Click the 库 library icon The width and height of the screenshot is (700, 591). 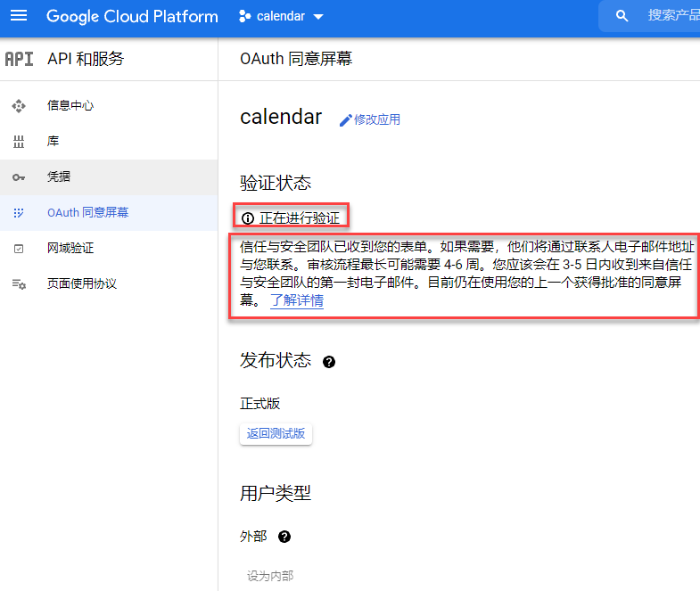(19, 142)
